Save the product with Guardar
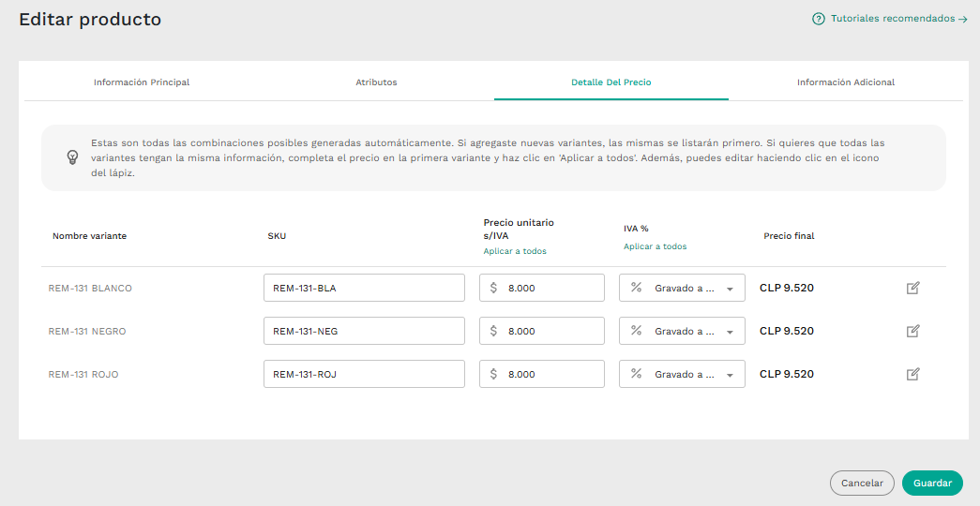 (x=932, y=483)
